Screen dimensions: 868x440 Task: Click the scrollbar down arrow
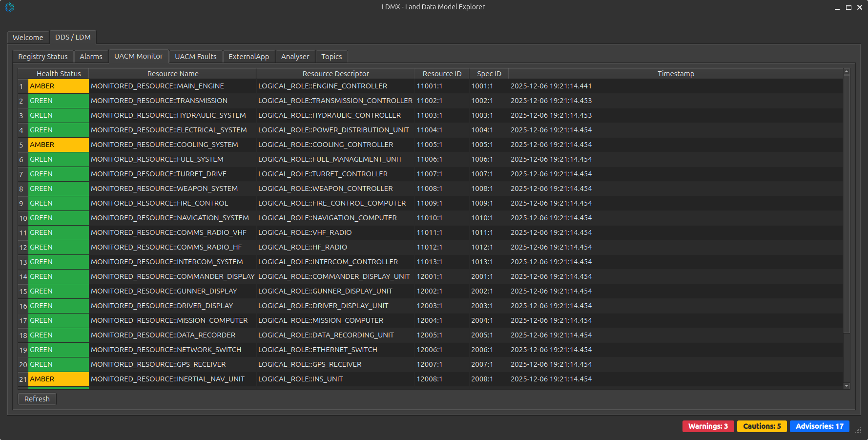[847, 386]
